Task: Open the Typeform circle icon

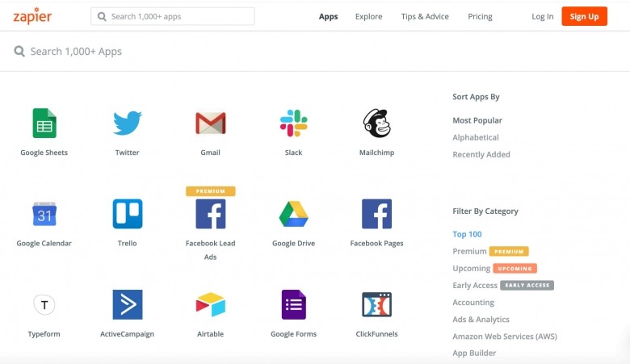Action: (x=44, y=304)
